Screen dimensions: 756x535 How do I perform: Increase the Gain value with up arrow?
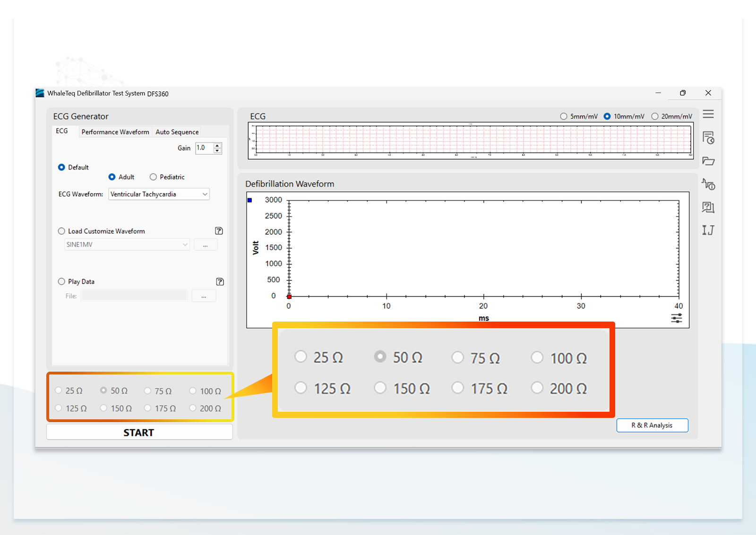[x=217, y=145]
